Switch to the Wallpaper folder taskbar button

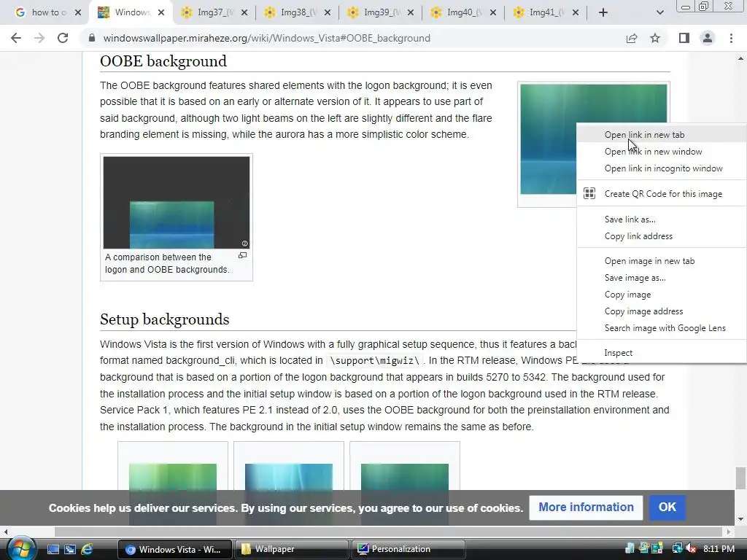291,549
